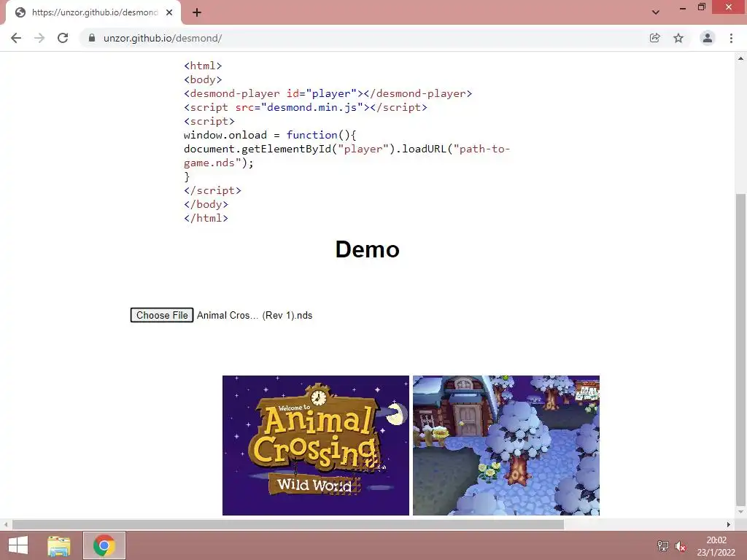
Task: Open the Windows Start menu
Action: coord(18,545)
